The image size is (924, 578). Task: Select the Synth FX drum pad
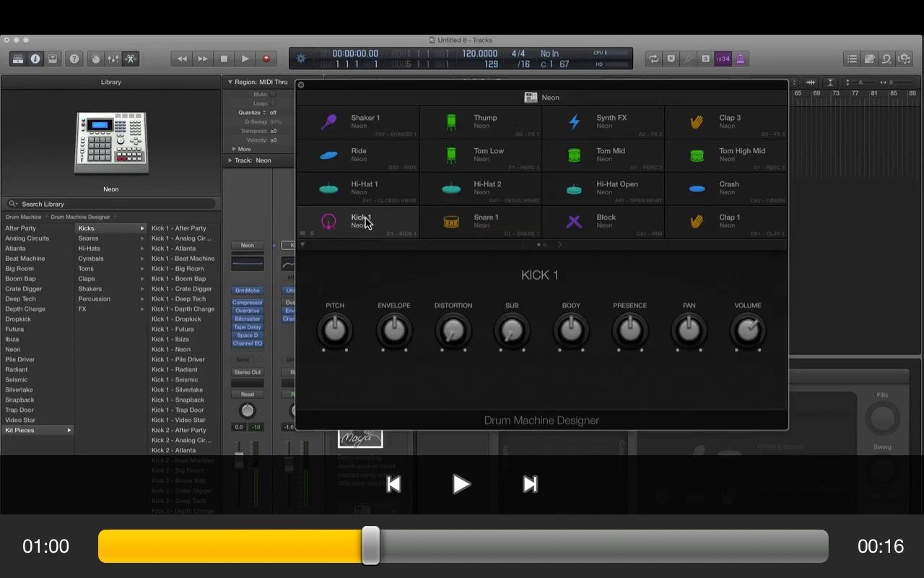(603, 121)
